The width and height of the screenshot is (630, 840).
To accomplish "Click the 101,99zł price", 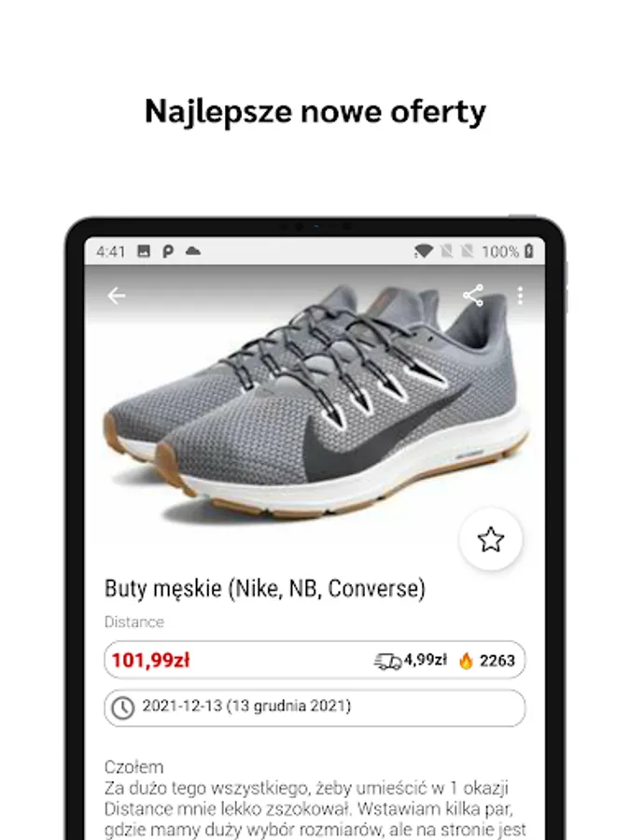I will (150, 660).
